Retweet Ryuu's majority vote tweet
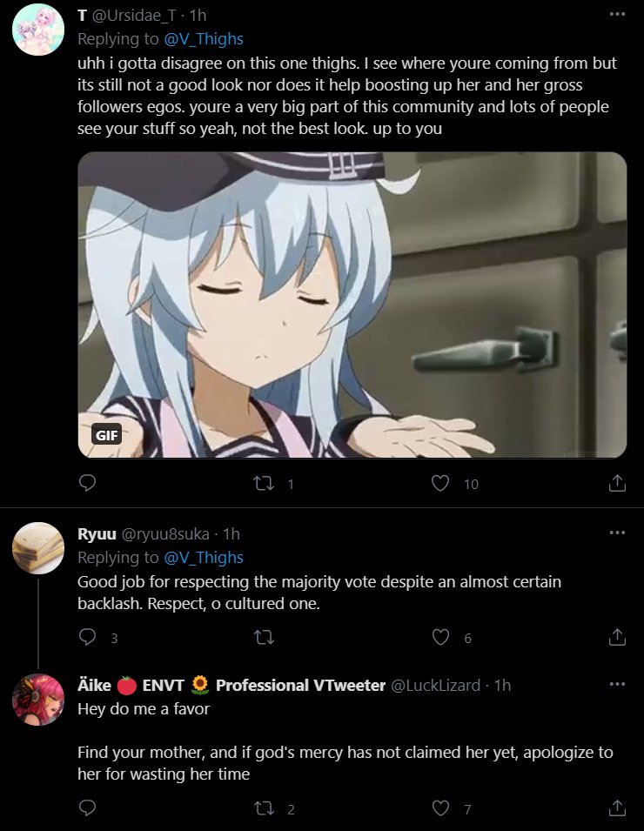Viewport: 644px width, 831px height. point(264,637)
